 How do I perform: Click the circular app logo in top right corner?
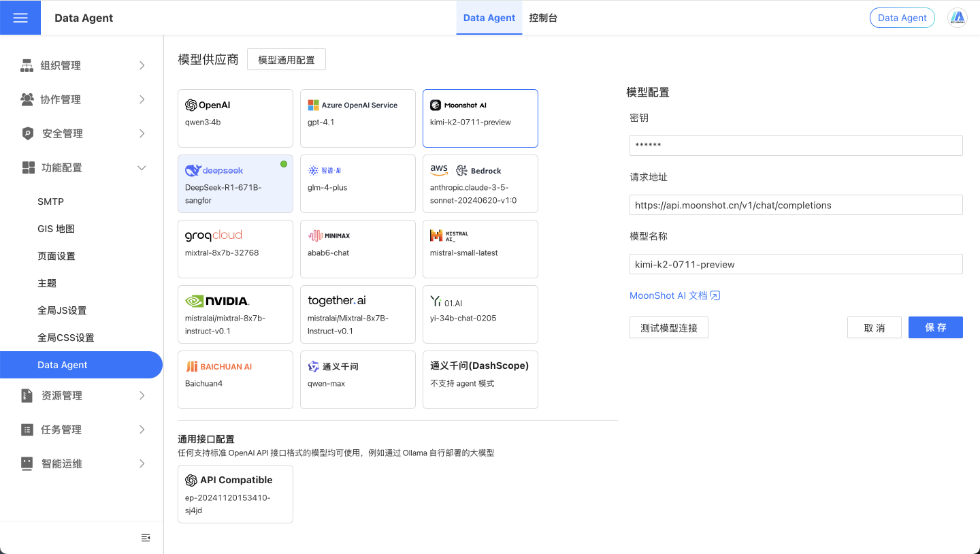958,17
